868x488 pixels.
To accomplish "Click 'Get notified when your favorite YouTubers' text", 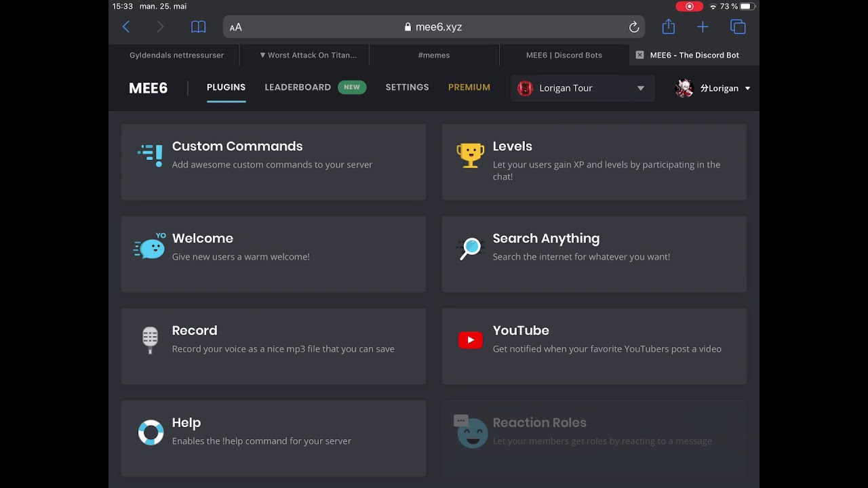I will pyautogui.click(x=607, y=349).
